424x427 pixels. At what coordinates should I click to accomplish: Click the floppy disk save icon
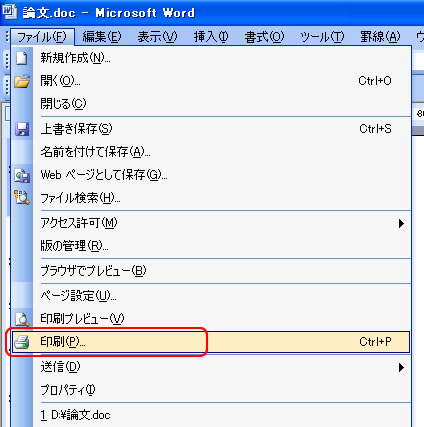(x=22, y=129)
